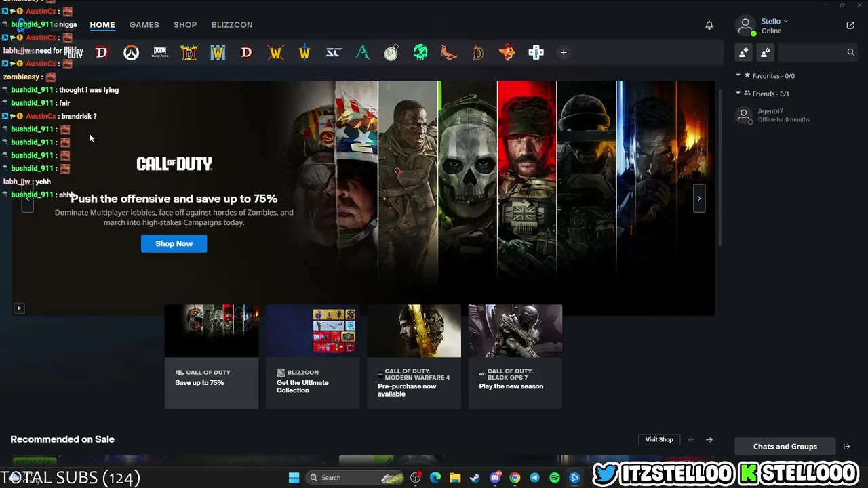This screenshot has width=868, height=488.
Task: Advance the banner carousel to next slide
Action: (x=699, y=199)
